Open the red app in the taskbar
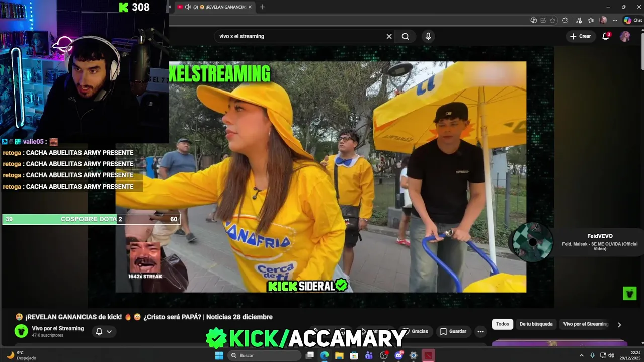This screenshot has width=644, height=362. (428, 355)
